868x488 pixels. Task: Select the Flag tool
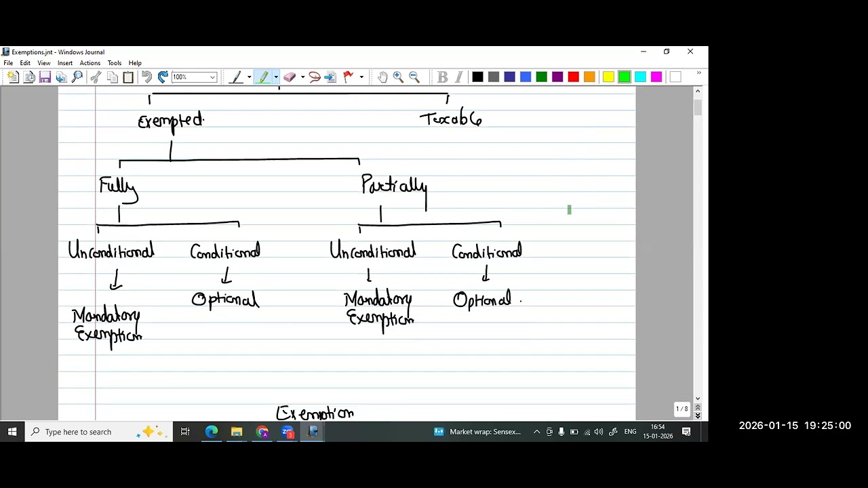click(349, 77)
